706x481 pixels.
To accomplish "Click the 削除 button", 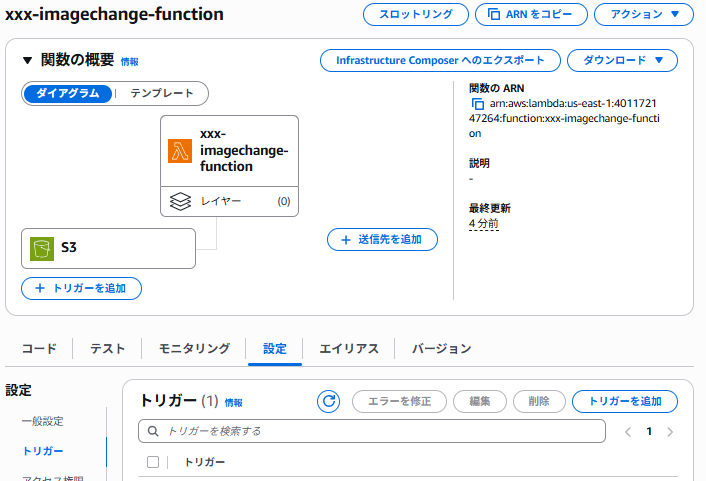I will pyautogui.click(x=539, y=401).
